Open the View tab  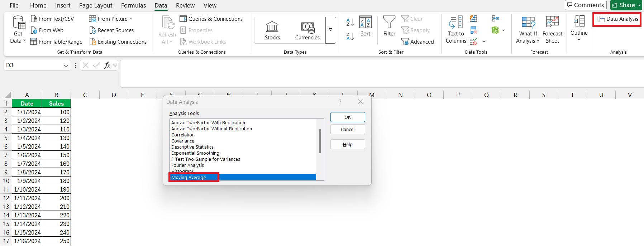[210, 5]
